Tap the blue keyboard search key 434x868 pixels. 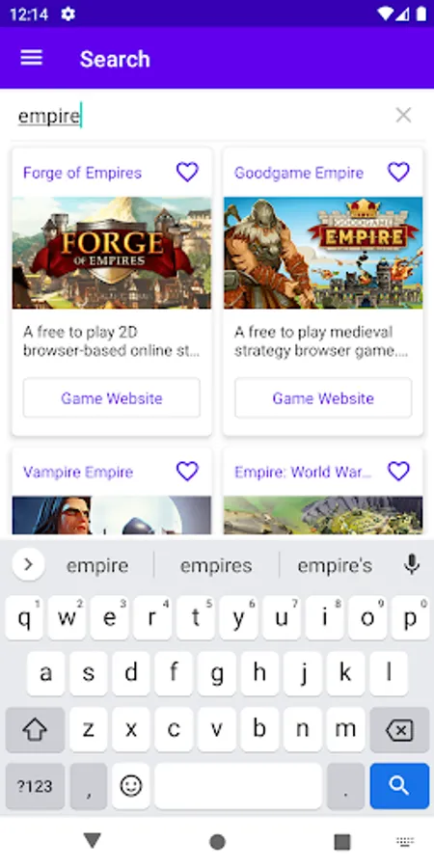399,786
